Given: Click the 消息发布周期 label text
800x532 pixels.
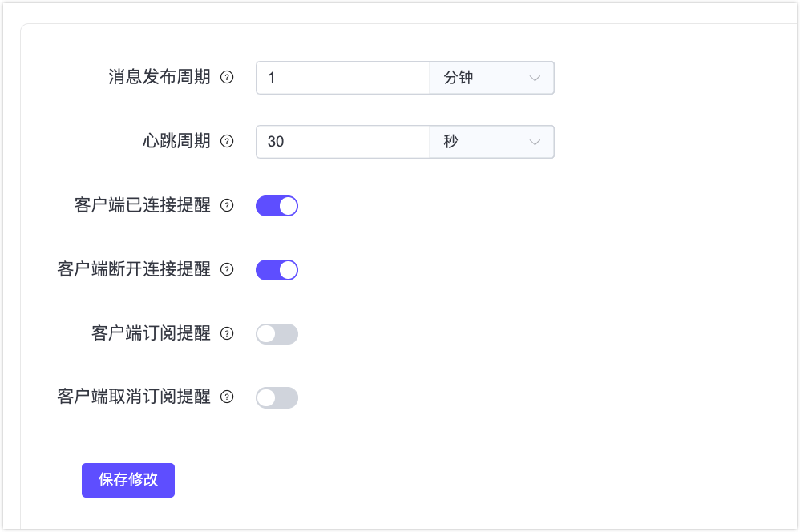Looking at the screenshot, I should click(x=160, y=78).
